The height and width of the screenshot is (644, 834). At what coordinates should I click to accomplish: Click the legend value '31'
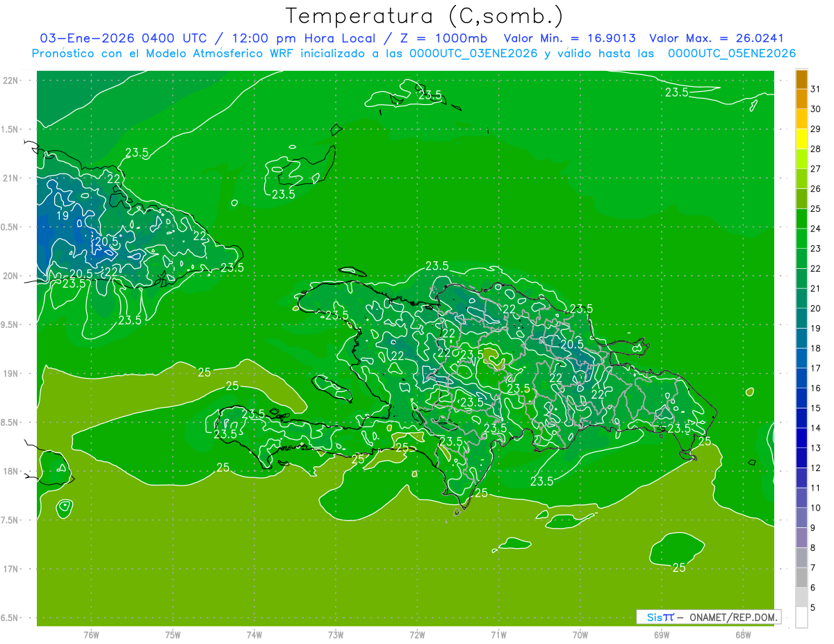tap(816, 89)
